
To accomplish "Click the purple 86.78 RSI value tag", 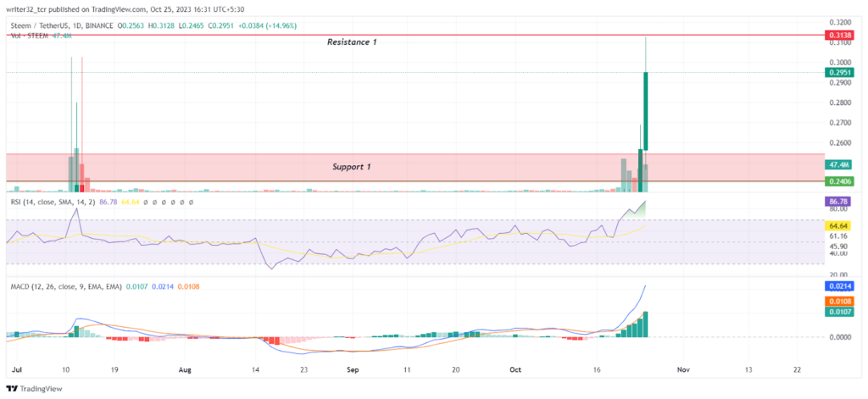I will pos(839,202).
